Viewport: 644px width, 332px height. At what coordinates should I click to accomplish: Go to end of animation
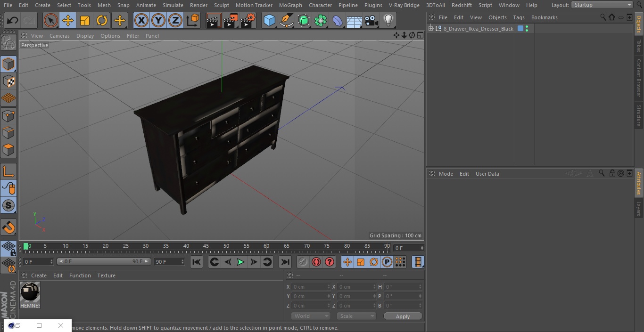[x=285, y=262]
